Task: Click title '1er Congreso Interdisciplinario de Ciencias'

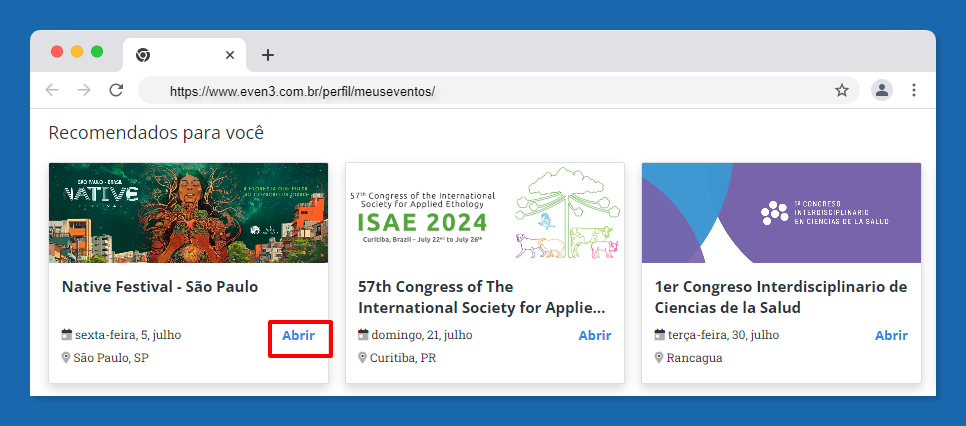Action: pos(781,297)
